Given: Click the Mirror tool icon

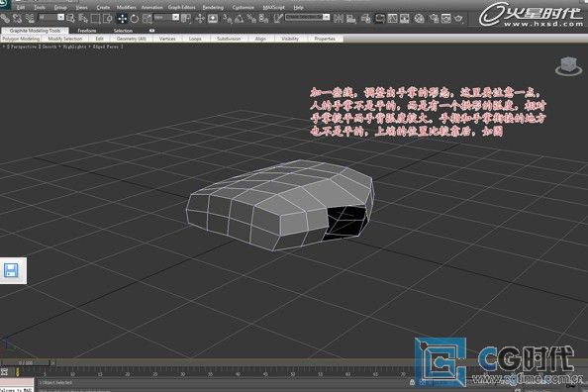Looking at the screenshot, I should [x=339, y=19].
